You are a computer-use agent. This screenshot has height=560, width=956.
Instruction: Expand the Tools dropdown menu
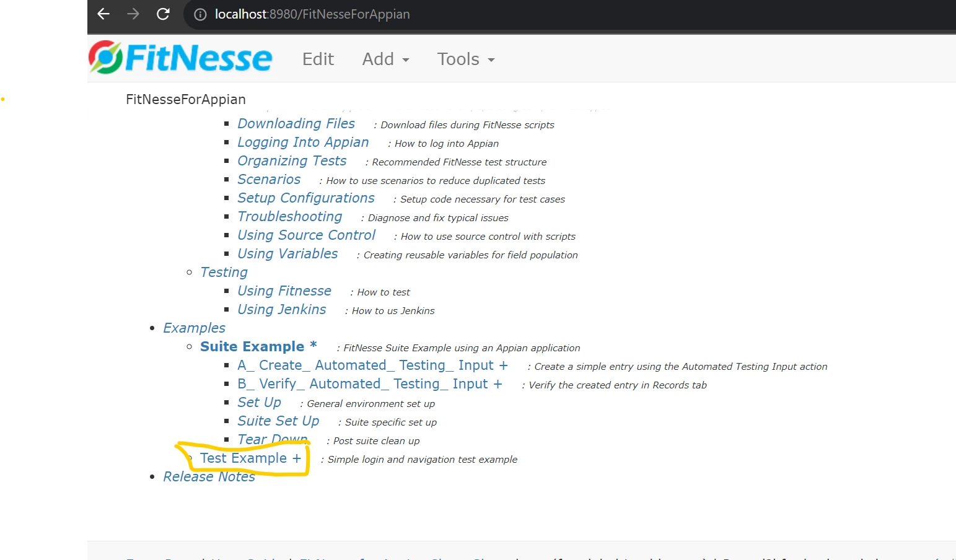click(466, 59)
